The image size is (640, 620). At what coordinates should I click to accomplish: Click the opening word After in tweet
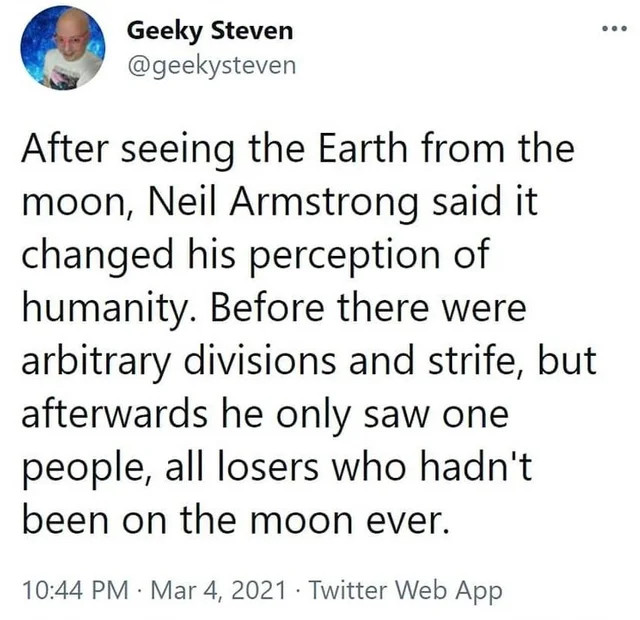click(62, 151)
